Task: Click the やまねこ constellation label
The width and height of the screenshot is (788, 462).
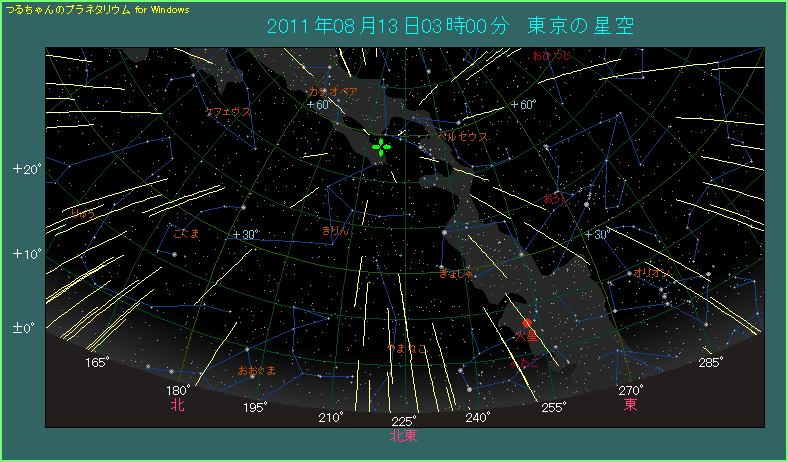Action: click(x=408, y=349)
